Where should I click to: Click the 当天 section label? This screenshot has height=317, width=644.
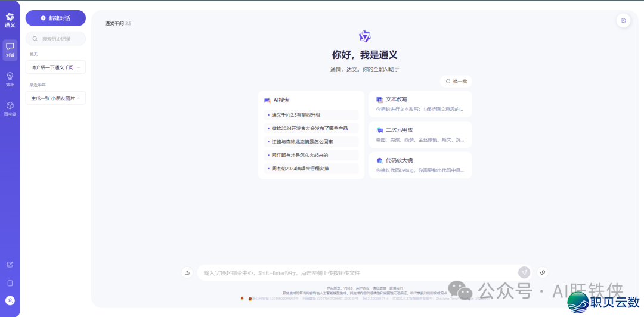point(33,54)
